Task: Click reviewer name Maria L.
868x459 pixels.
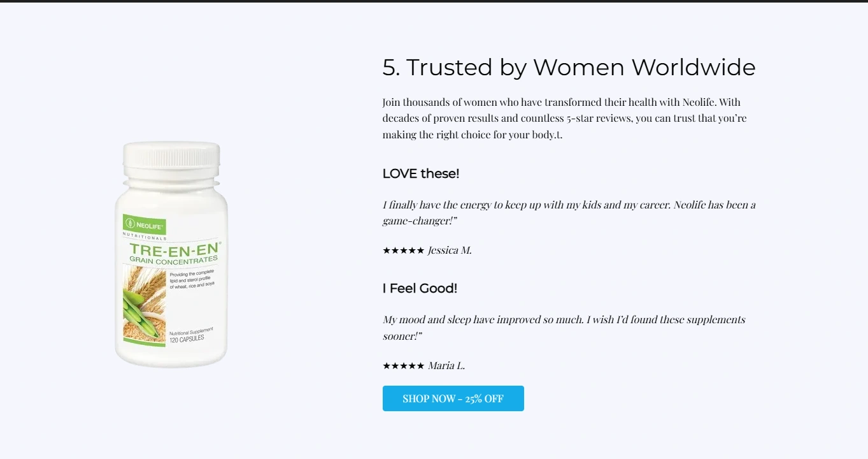Action: (x=446, y=366)
